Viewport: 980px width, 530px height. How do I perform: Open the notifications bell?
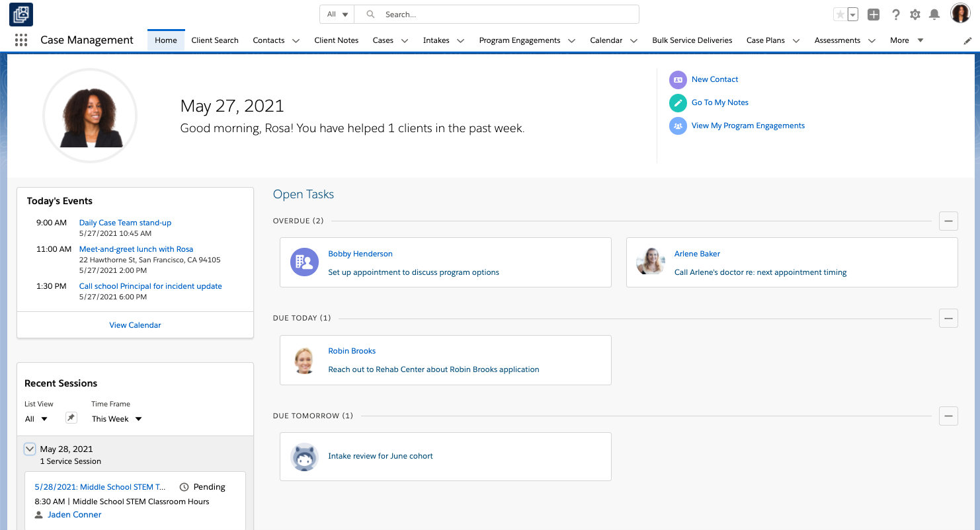point(934,15)
